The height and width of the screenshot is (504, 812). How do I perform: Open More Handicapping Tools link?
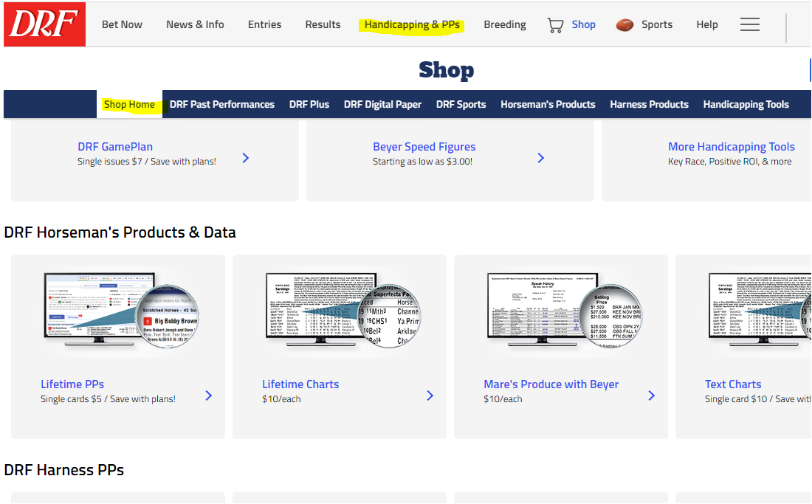pyautogui.click(x=732, y=147)
